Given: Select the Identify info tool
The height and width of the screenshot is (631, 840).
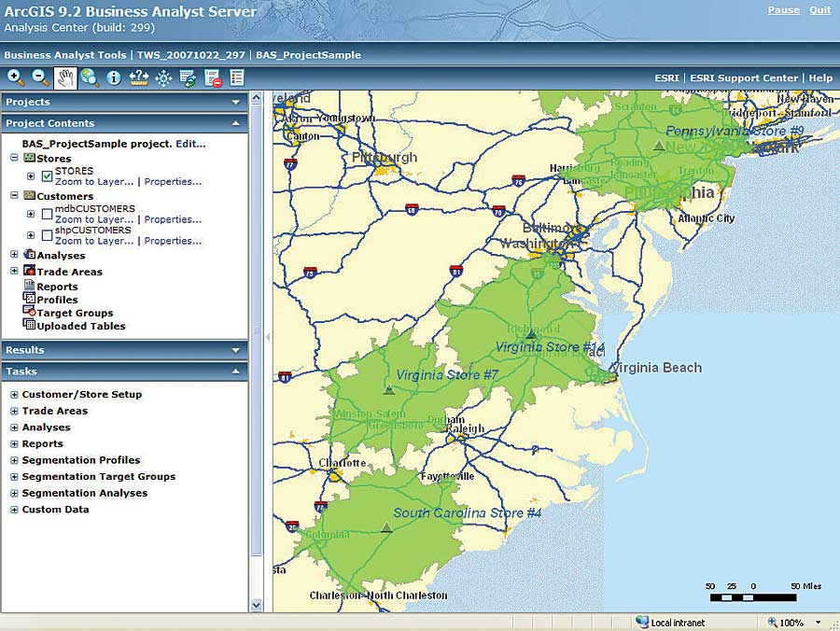Looking at the screenshot, I should (x=114, y=78).
